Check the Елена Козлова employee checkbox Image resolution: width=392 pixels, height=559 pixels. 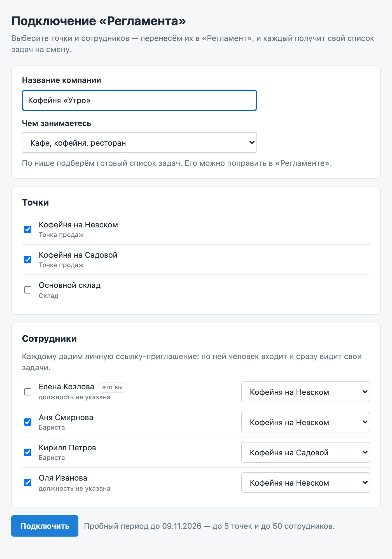click(28, 392)
